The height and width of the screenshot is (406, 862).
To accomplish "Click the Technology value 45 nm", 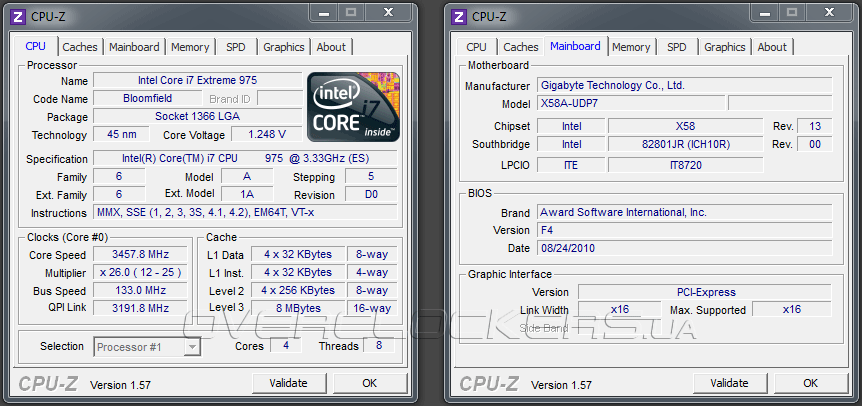I will tap(121, 134).
